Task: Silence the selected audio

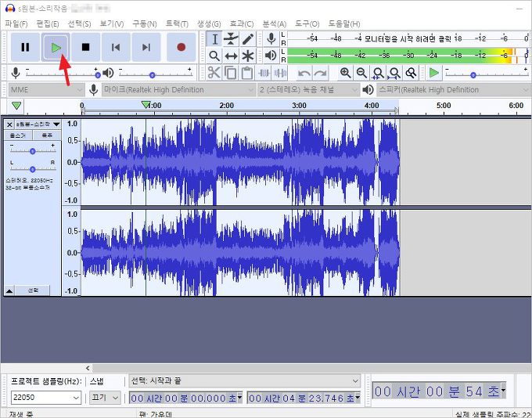Action: [x=280, y=73]
